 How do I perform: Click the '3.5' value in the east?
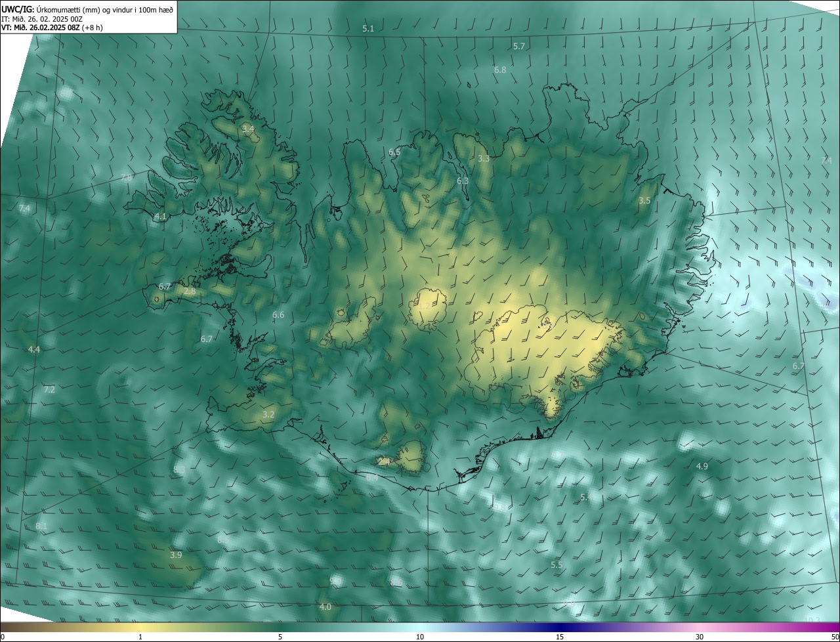click(644, 200)
